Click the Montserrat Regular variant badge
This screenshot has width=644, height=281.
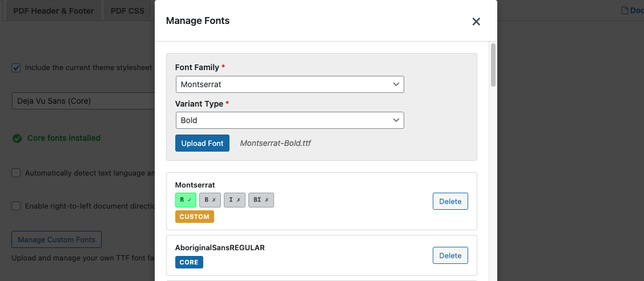tap(186, 200)
